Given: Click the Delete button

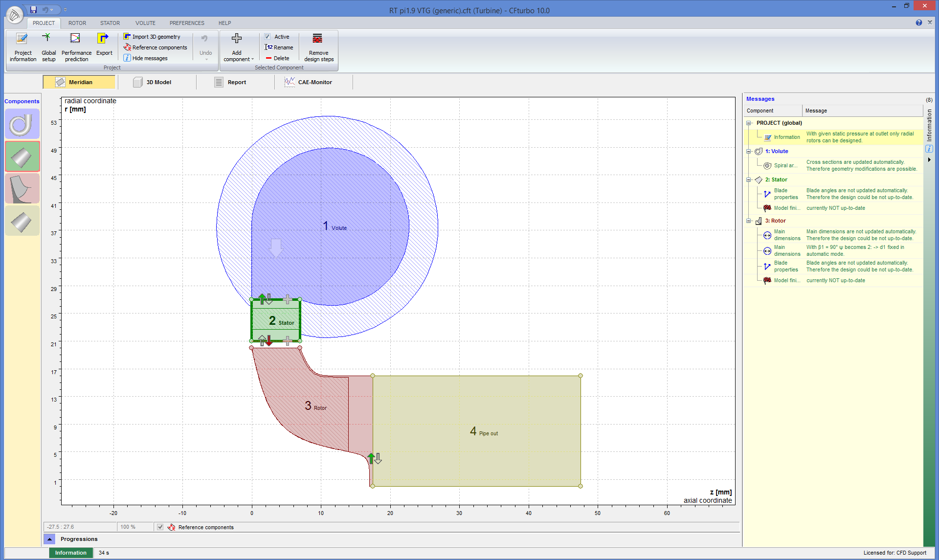Looking at the screenshot, I should [x=277, y=58].
